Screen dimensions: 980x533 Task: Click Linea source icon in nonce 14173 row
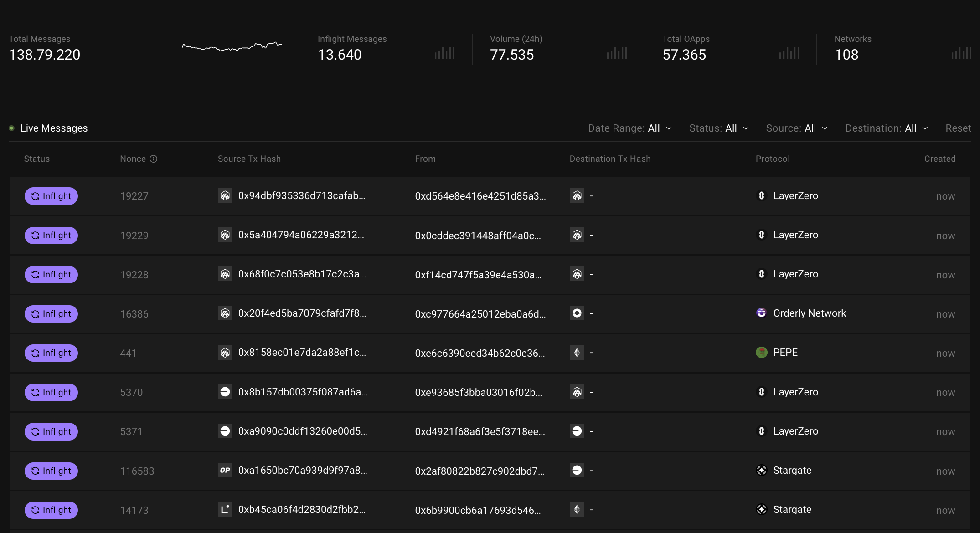(x=225, y=510)
